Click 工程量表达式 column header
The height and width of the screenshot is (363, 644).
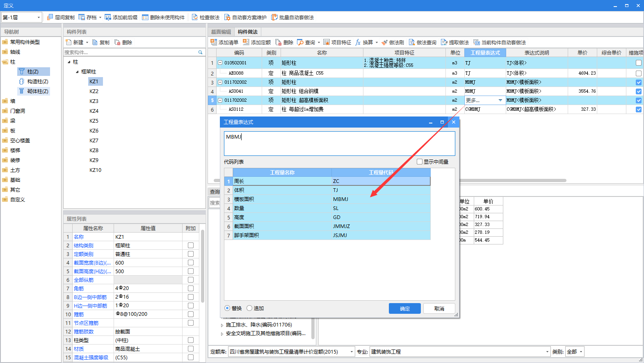point(485,53)
